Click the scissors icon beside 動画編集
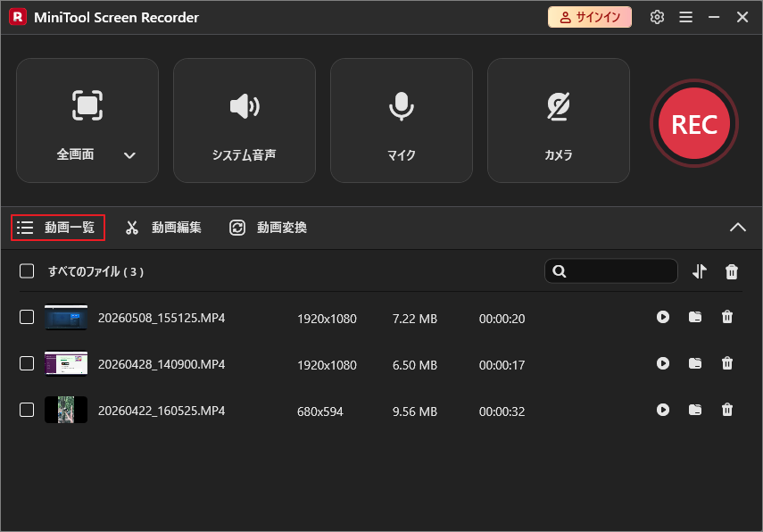 [x=132, y=228]
